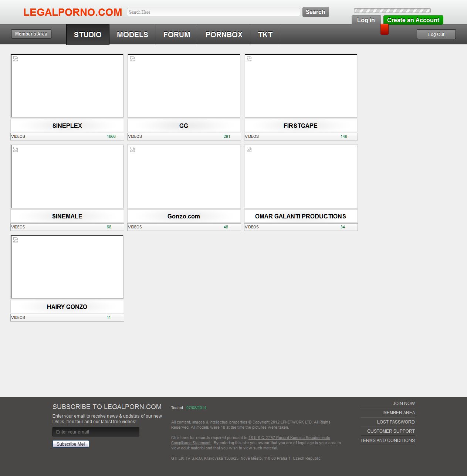Click the Enter your email field
The height and width of the screenshot is (476, 467).
[96, 432]
